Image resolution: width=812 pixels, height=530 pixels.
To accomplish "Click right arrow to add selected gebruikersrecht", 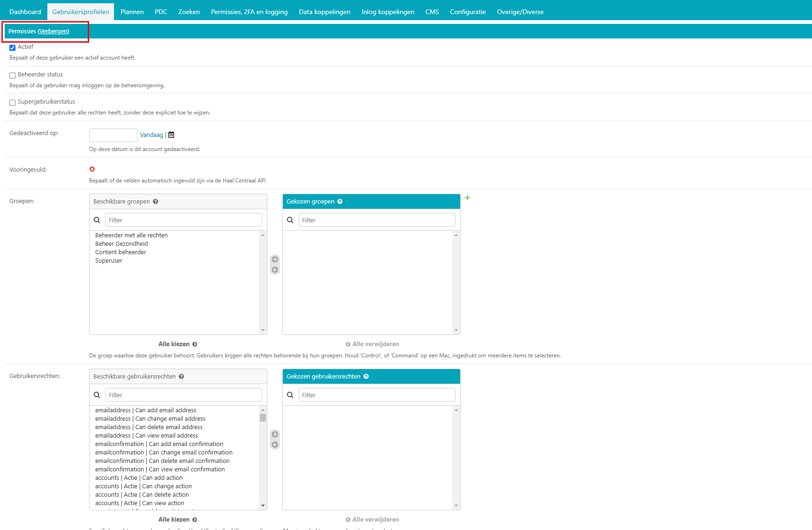I will click(x=275, y=434).
